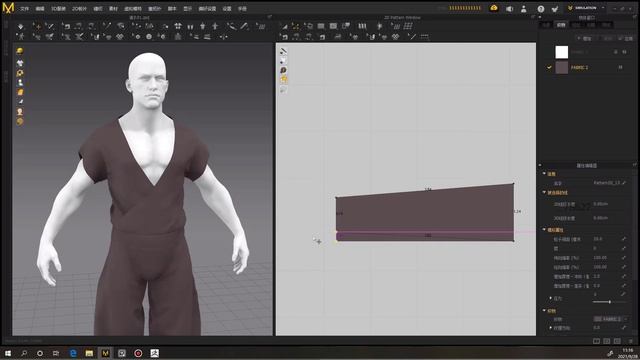640x360 pixels.
Task: Open the 虚拟模特 menu
Action: point(133,9)
